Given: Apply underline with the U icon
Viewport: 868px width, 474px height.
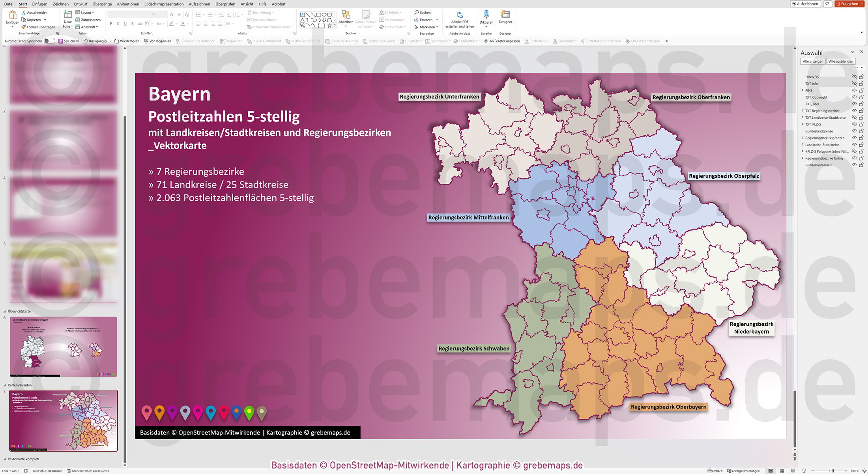Looking at the screenshot, I should coord(125,23).
